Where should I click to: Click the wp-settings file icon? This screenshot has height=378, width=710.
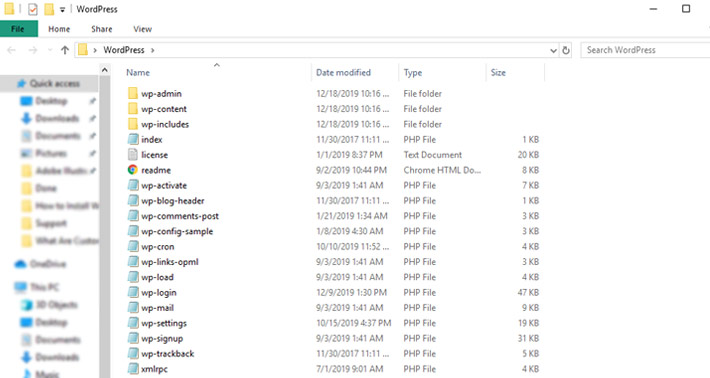(x=133, y=323)
